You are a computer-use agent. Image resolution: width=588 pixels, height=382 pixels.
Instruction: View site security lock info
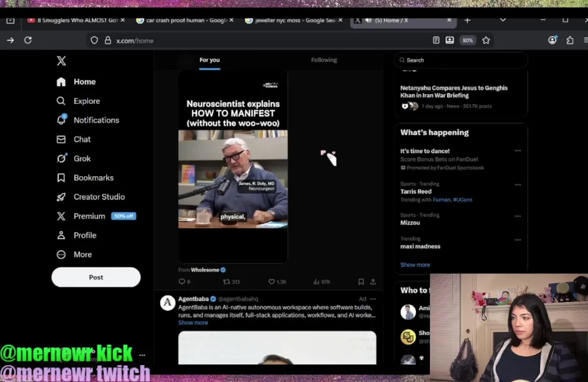click(x=108, y=40)
